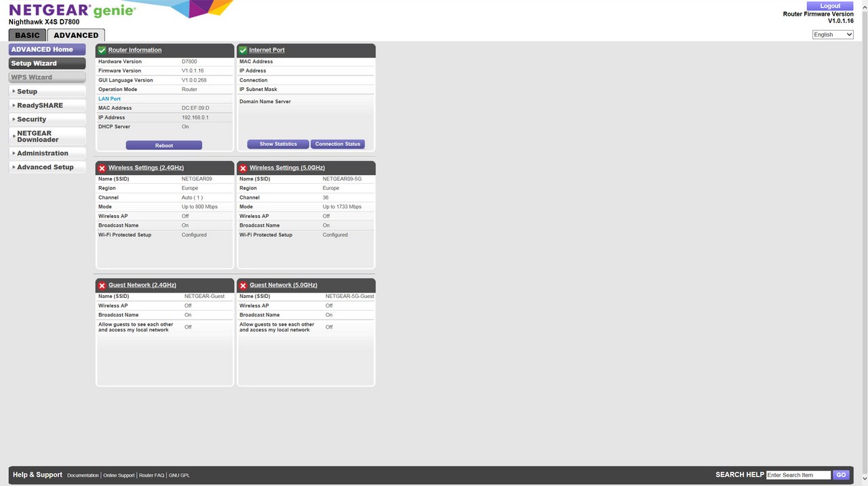Open Connection Status
Viewport: 868px width, 486px height.
[x=338, y=144]
